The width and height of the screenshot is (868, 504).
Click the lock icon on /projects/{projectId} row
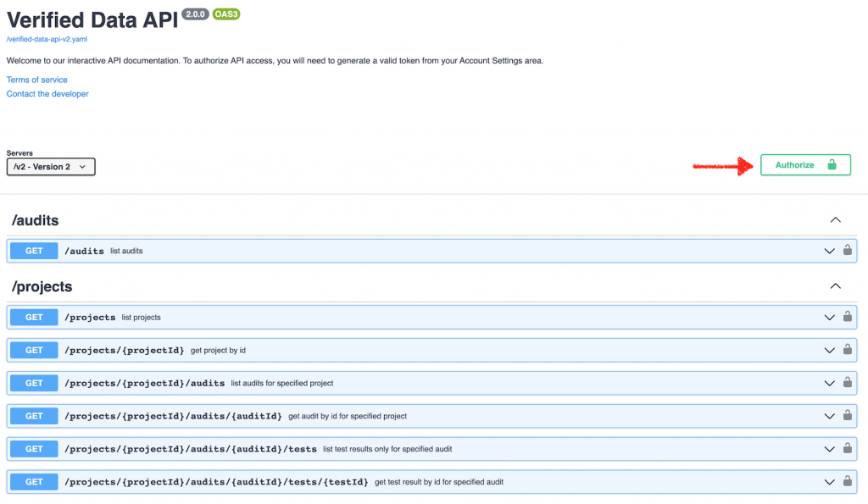pos(847,350)
